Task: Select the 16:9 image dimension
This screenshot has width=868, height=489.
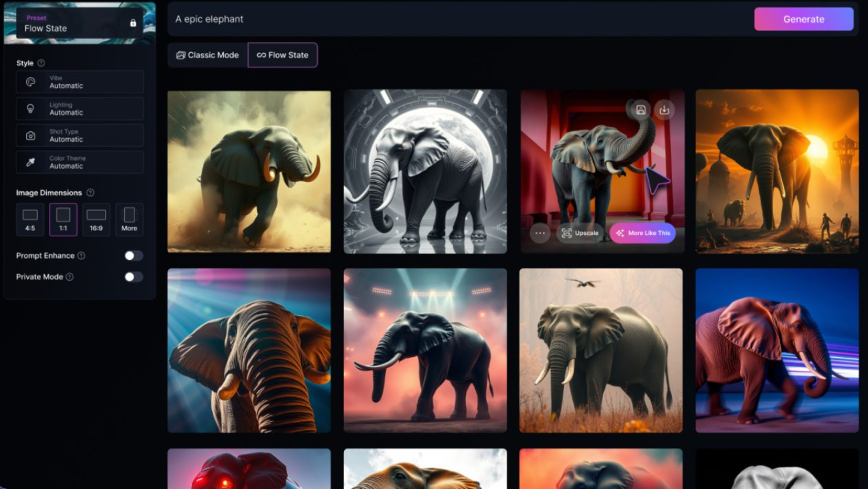Action: [96, 219]
